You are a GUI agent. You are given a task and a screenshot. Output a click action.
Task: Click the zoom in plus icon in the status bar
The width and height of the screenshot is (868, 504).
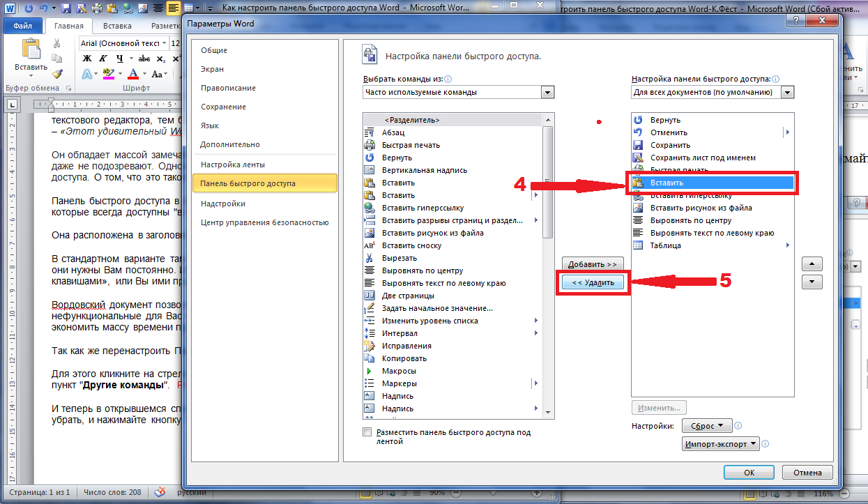tap(537, 493)
